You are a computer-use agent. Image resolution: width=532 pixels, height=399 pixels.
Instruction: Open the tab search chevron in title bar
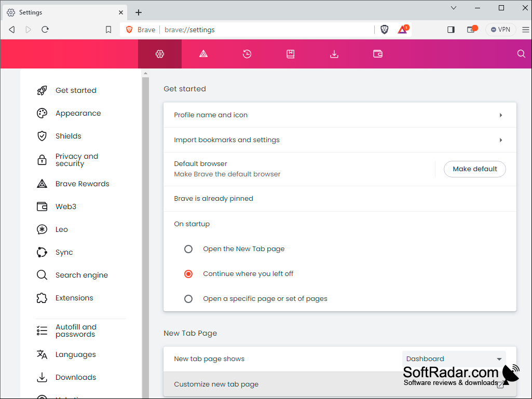click(454, 8)
